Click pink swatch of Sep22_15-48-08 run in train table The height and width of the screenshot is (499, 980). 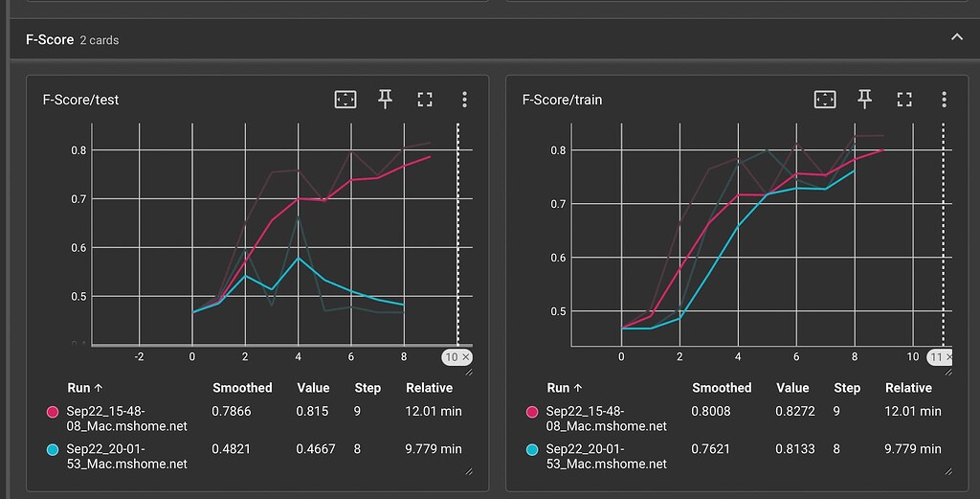click(x=532, y=412)
